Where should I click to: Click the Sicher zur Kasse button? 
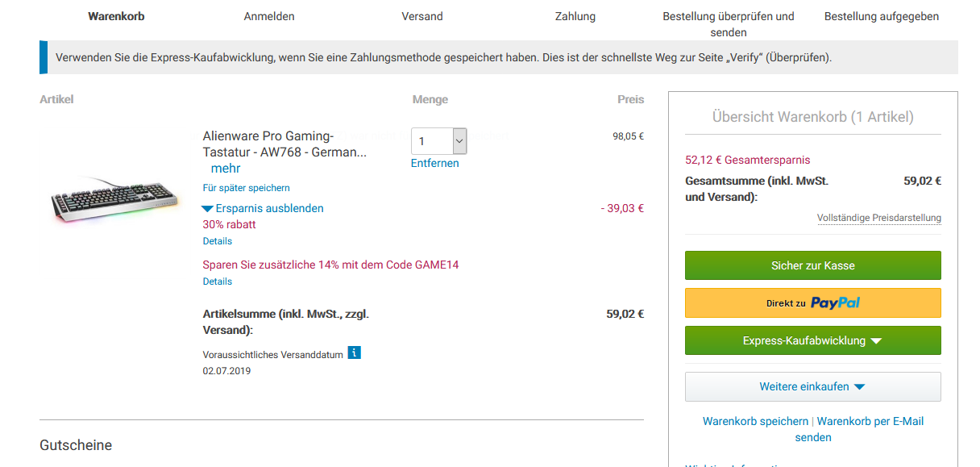click(812, 265)
